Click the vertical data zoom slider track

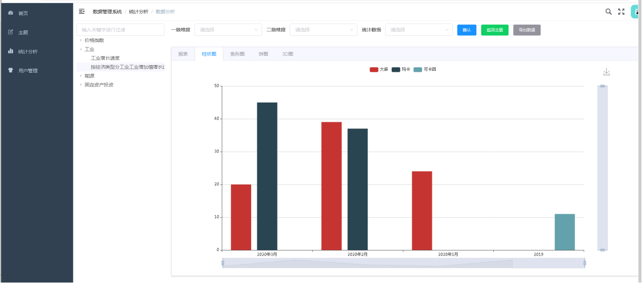point(603,168)
